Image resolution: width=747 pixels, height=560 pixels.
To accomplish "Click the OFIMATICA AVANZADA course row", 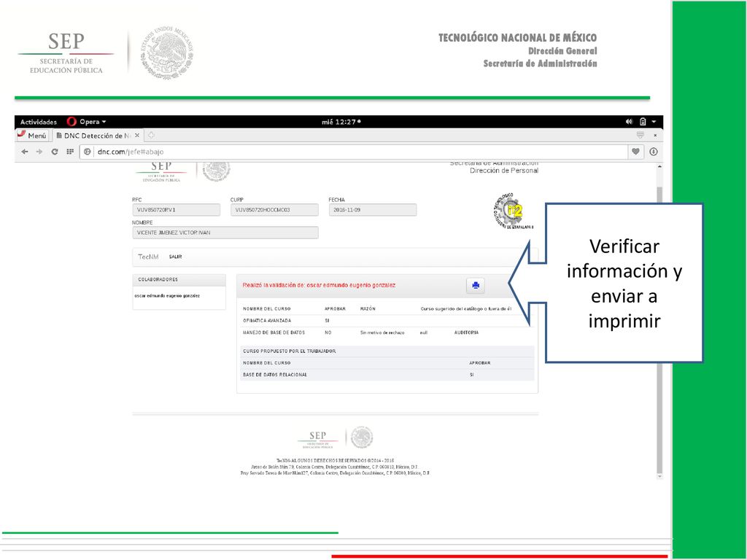I will [387, 321].
